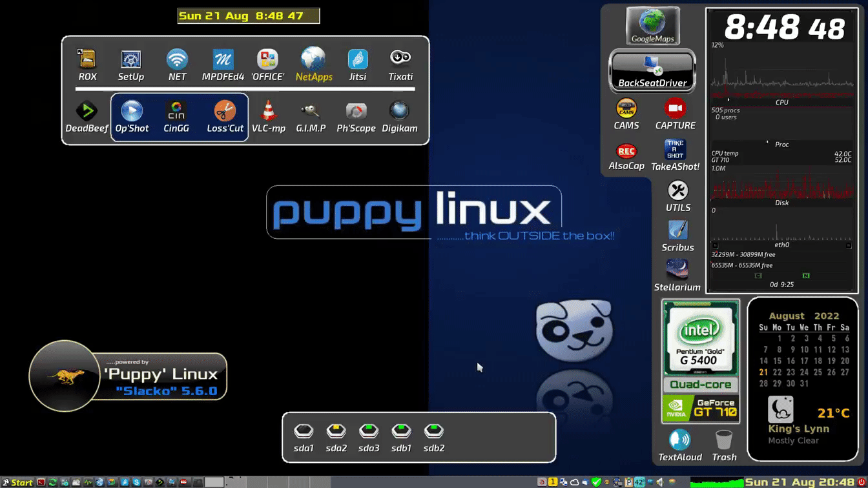The image size is (868, 488).
Task: Open the sdb2 drive icon
Action: [434, 437]
